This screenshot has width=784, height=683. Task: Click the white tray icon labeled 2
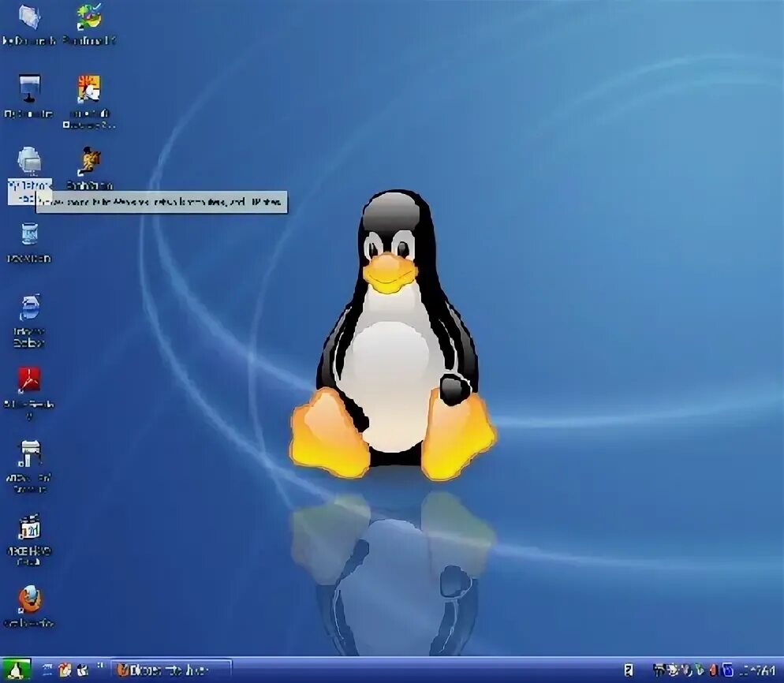(x=629, y=670)
